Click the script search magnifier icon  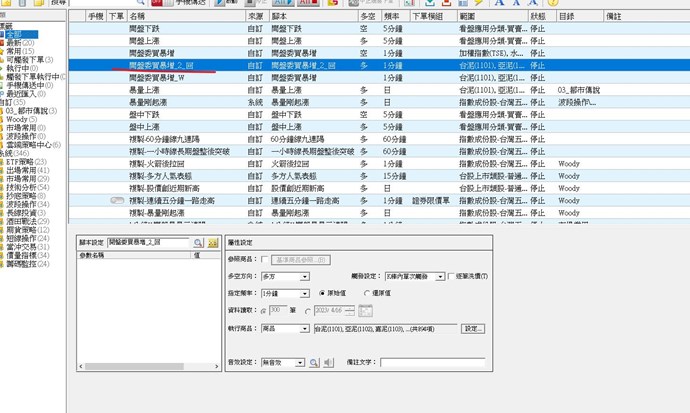tap(198, 243)
